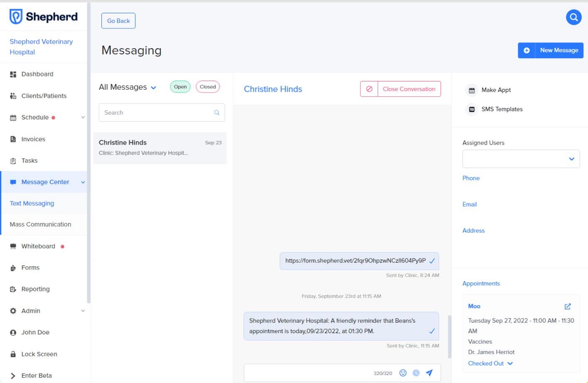Click the Enter Beta arrow icon

pos(13,376)
